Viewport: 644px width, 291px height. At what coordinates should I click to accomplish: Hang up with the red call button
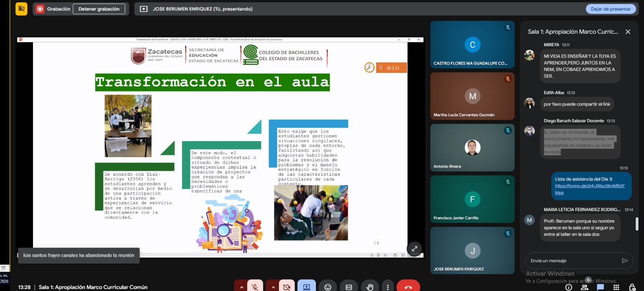[408, 287]
